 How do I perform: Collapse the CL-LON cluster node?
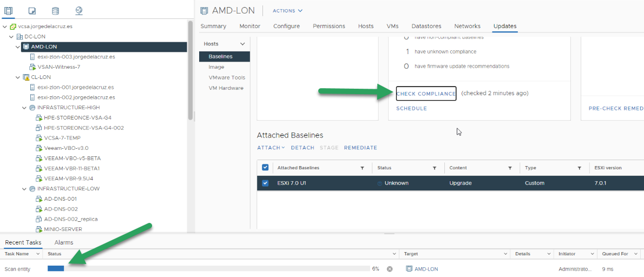[x=18, y=77]
